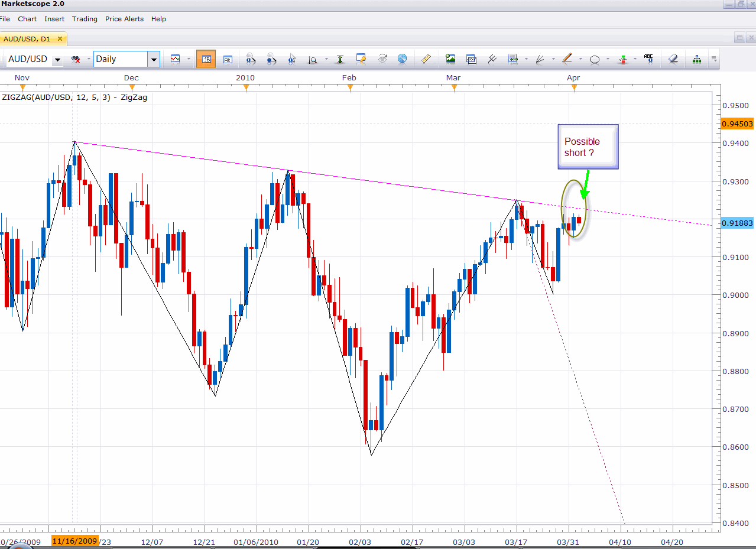Expand the Daily timeframe dropdown
Viewport: 756px width, 549px height.
pos(154,60)
